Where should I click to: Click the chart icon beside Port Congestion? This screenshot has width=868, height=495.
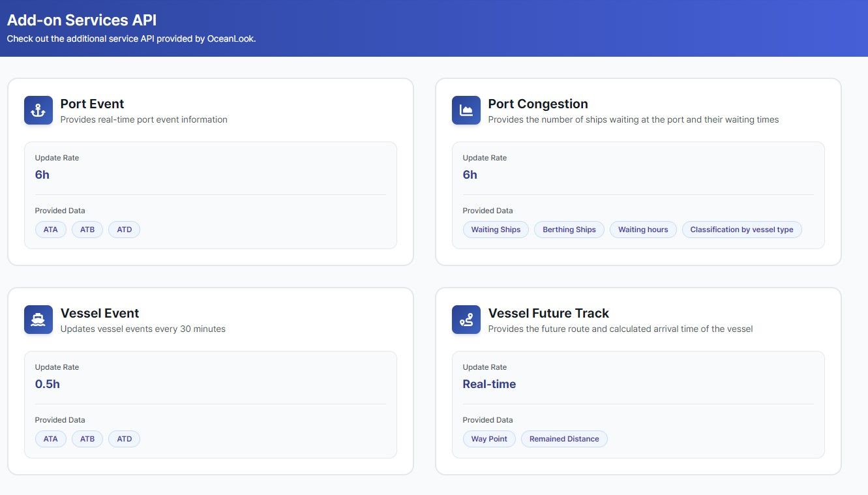(466, 110)
